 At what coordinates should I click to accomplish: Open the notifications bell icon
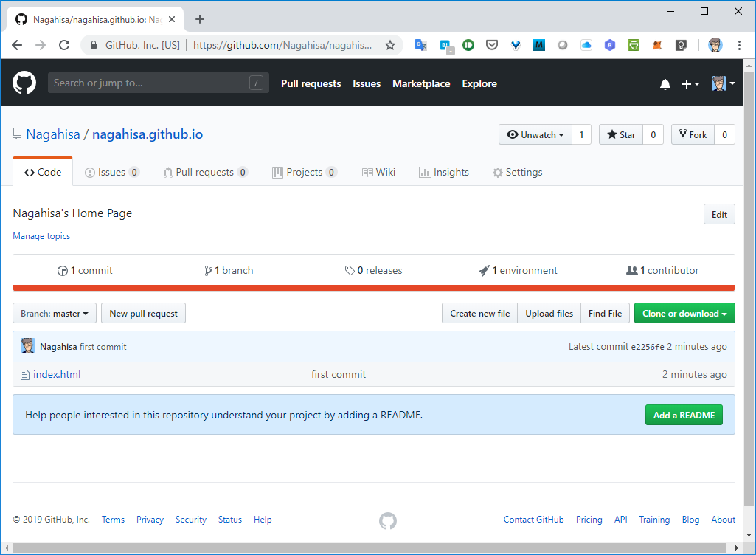665,84
